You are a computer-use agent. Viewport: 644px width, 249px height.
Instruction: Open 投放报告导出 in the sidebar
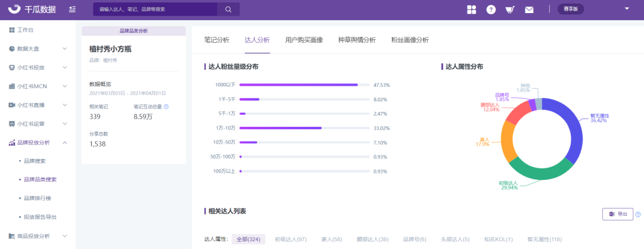[41, 217]
